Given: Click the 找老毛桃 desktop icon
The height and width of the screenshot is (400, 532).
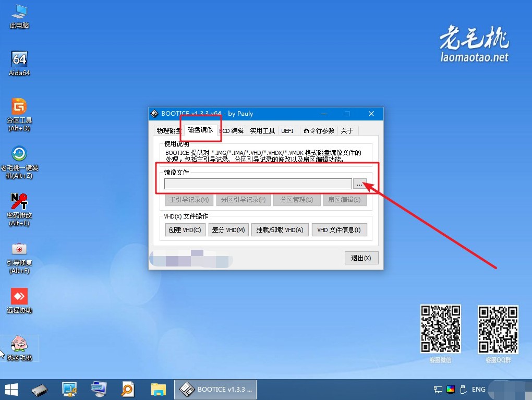Looking at the screenshot, I should [x=19, y=348].
